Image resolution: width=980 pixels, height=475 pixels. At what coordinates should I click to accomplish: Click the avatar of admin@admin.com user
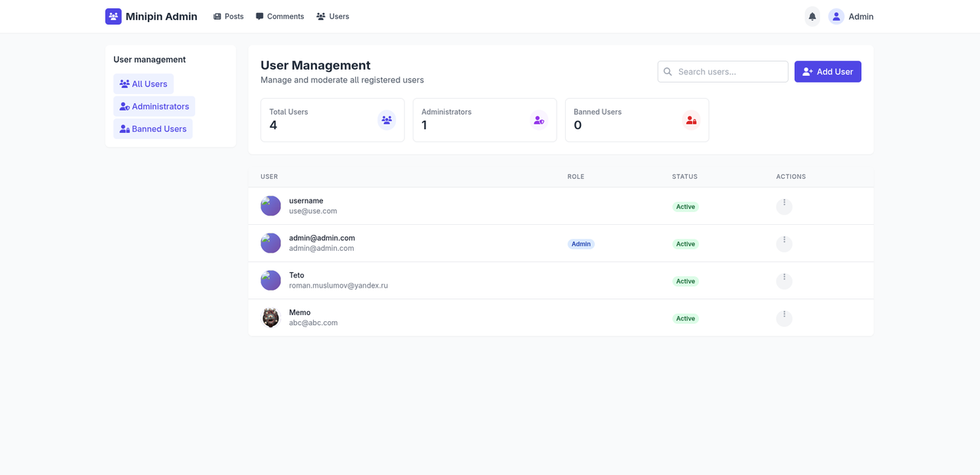pyautogui.click(x=271, y=243)
